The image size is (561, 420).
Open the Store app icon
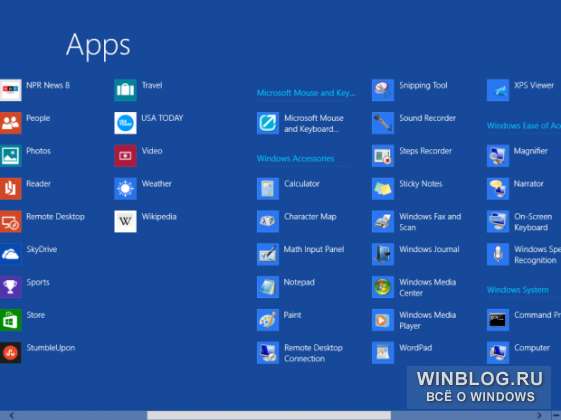coord(10,320)
